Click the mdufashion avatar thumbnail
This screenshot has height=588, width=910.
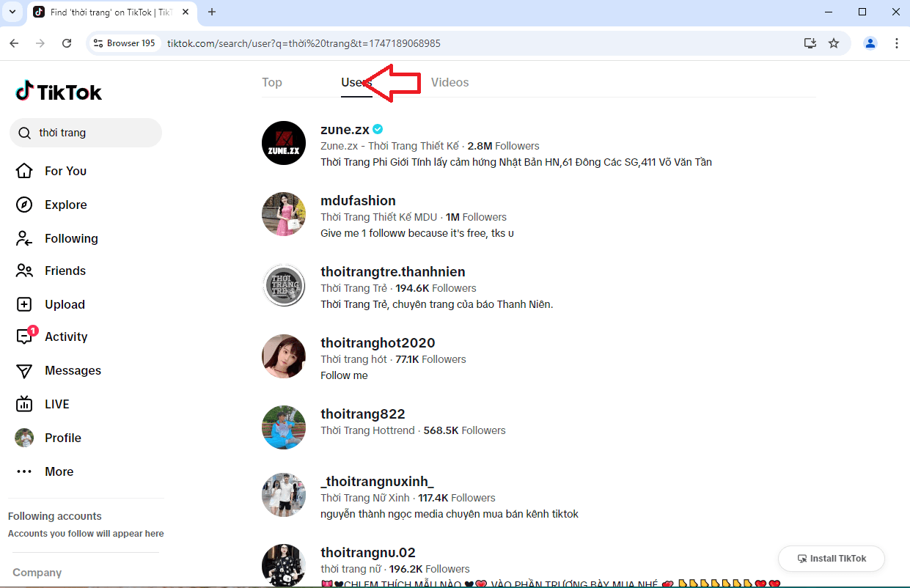(284, 214)
